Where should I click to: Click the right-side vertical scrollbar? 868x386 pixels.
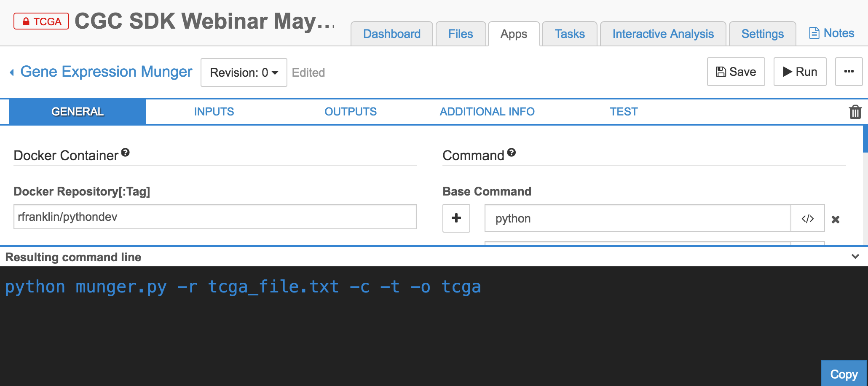tap(865, 139)
